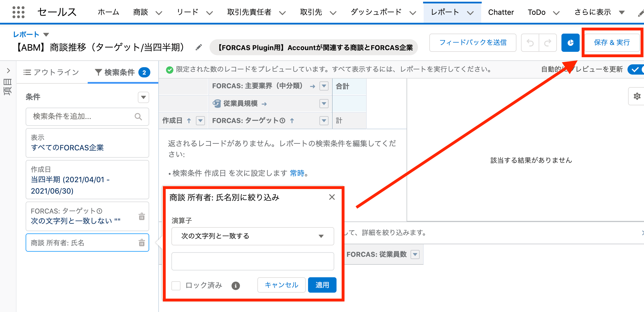Switch to the アウトライン tab

coord(52,72)
